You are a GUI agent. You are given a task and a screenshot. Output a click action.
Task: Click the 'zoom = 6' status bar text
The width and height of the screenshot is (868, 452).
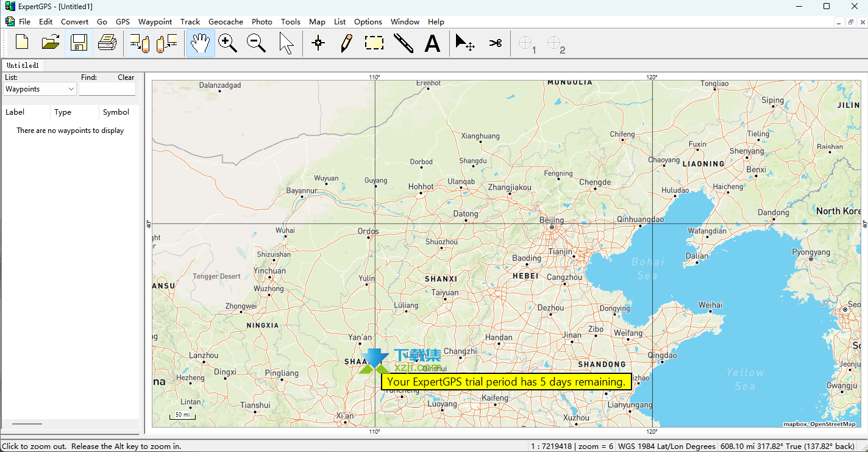coord(594,446)
